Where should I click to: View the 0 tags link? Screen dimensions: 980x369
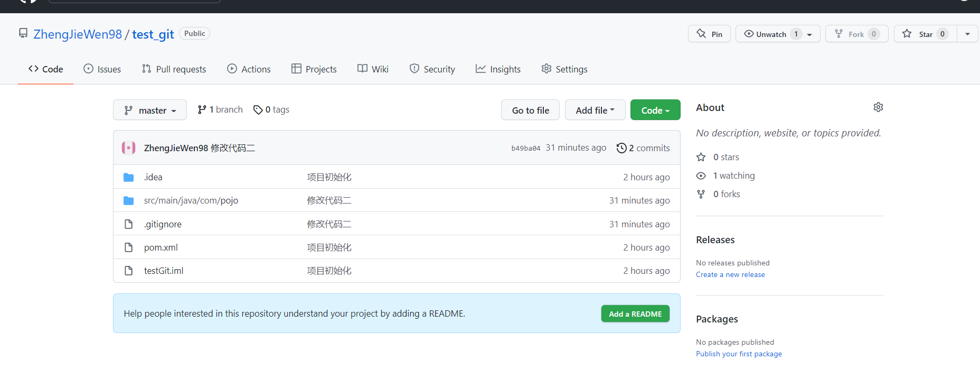271,109
